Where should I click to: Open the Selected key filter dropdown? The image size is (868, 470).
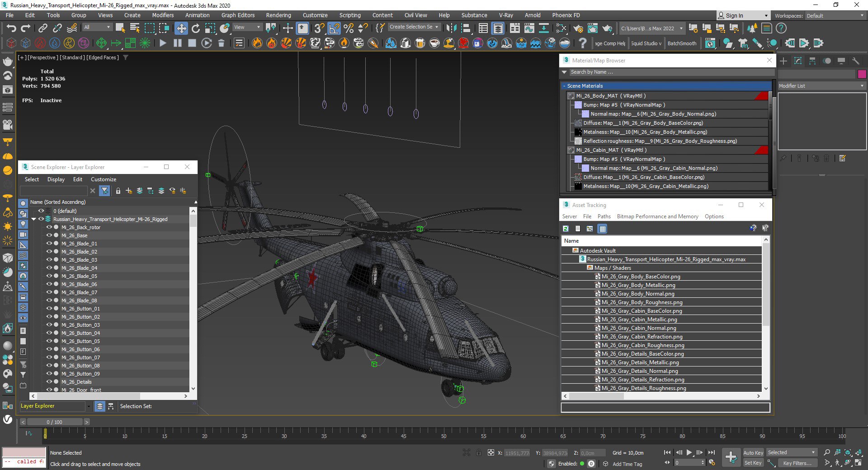tap(792, 452)
